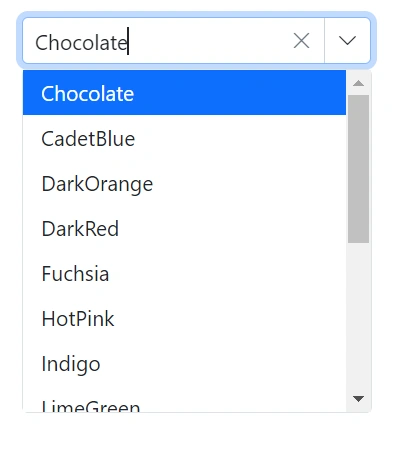Click the gray scrollbar thumb
This screenshot has height=450, width=409.
[x=358, y=169]
